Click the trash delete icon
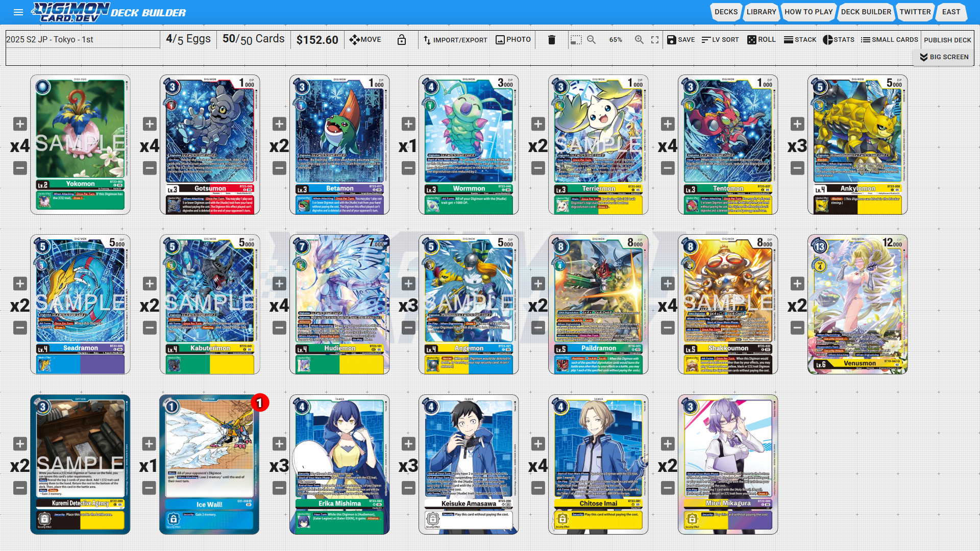980x551 pixels. click(551, 40)
